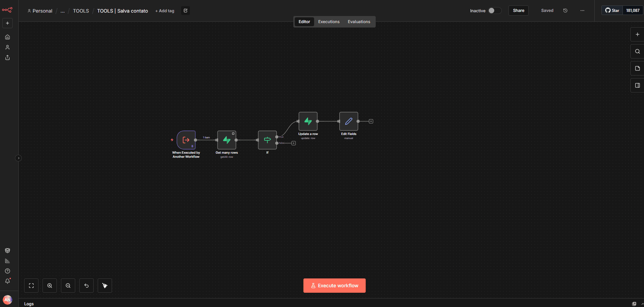This screenshot has height=307, width=644.
Task: Expand the collapsed left sidebar
Action: (19, 158)
